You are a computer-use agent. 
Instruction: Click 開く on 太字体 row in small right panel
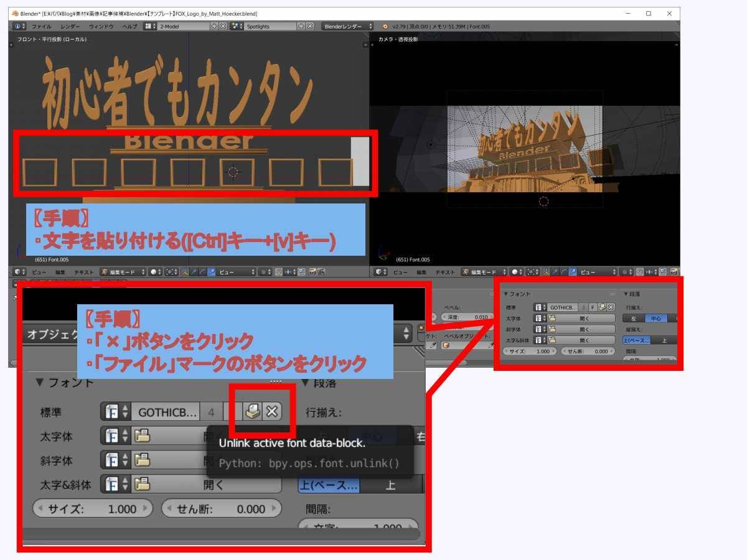581,319
